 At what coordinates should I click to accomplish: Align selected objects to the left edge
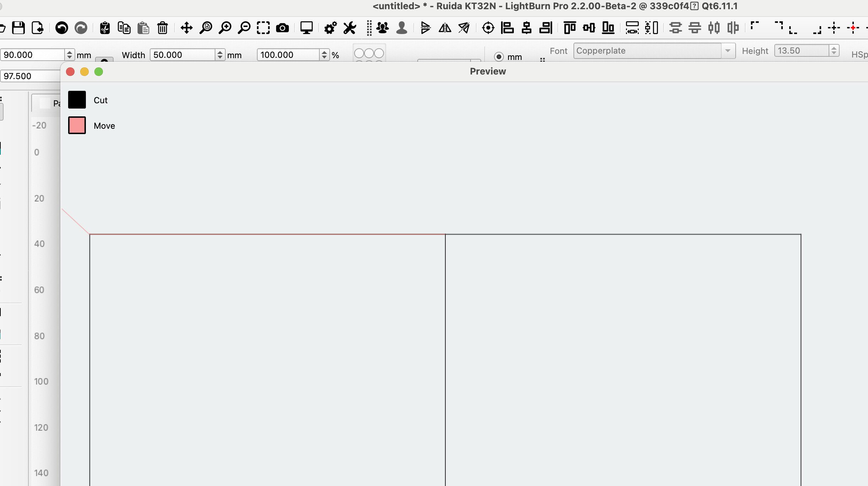point(507,28)
